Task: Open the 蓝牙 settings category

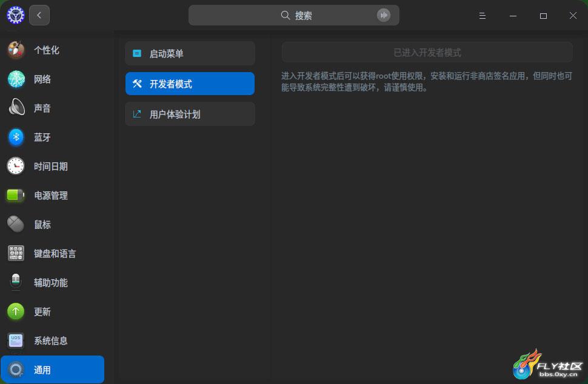Action: pos(53,137)
